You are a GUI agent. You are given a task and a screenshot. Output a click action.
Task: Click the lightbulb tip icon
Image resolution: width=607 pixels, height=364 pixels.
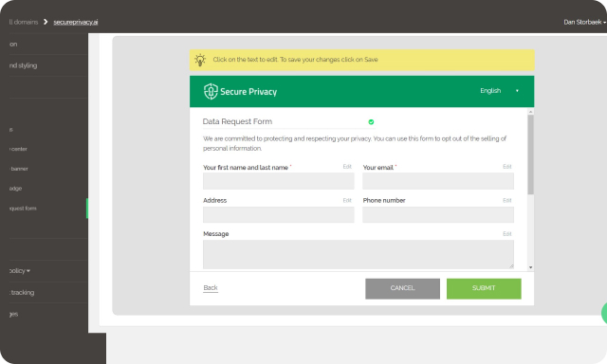(x=200, y=60)
